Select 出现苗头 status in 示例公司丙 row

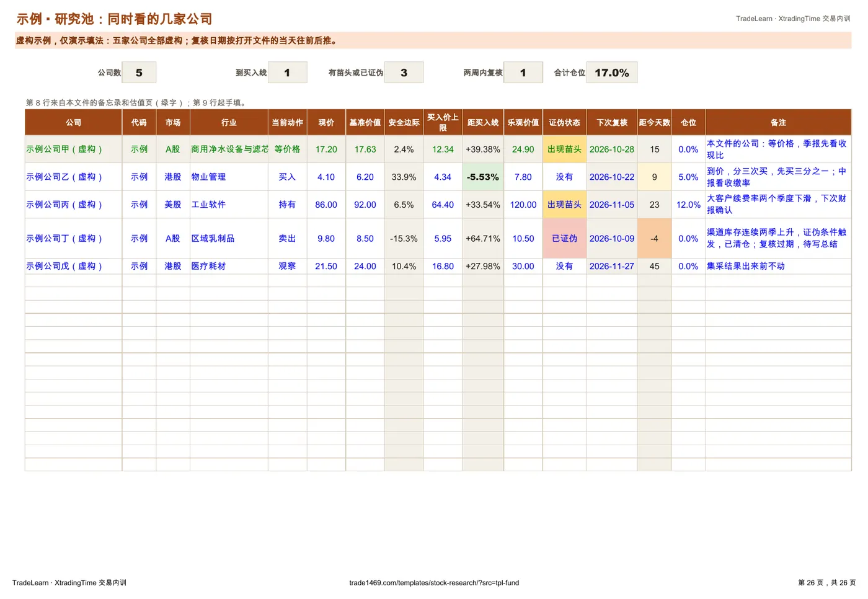coord(564,205)
